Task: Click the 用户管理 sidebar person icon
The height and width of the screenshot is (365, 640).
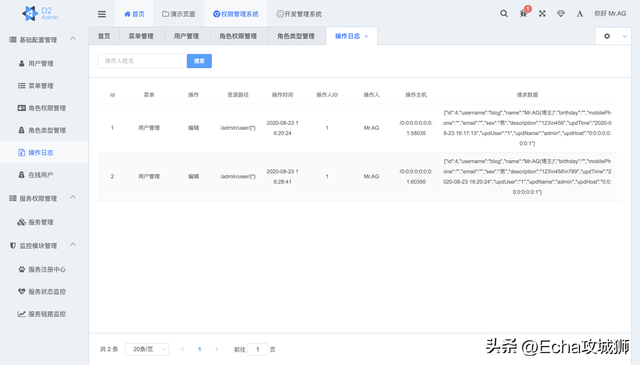Action: tap(22, 63)
